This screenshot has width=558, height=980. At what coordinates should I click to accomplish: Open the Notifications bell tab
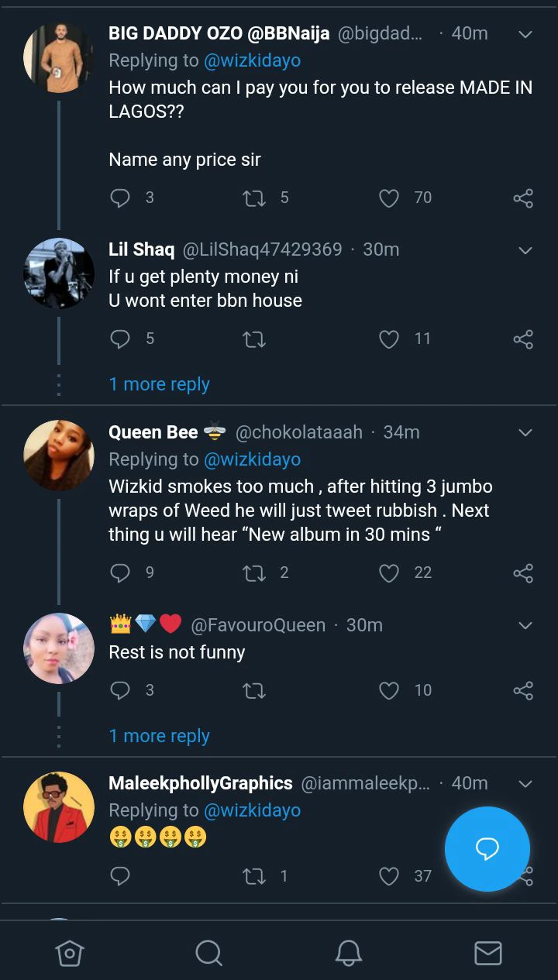pyautogui.click(x=349, y=953)
